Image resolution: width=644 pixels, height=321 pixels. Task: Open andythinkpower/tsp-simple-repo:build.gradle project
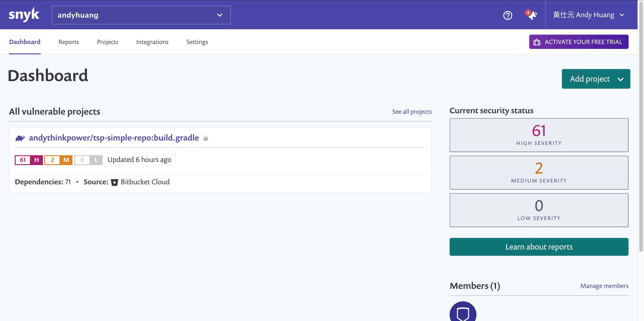tap(114, 138)
